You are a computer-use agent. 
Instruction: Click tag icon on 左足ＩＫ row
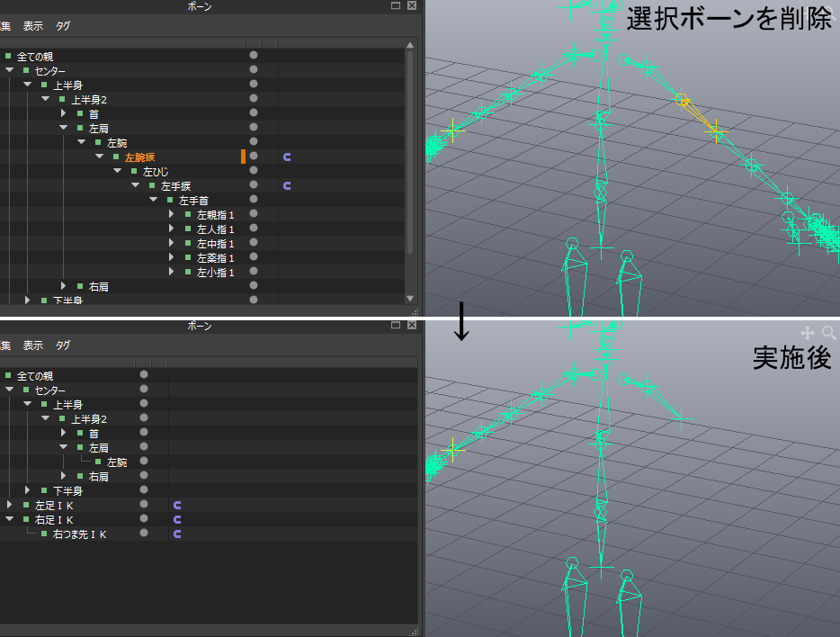coord(177,506)
